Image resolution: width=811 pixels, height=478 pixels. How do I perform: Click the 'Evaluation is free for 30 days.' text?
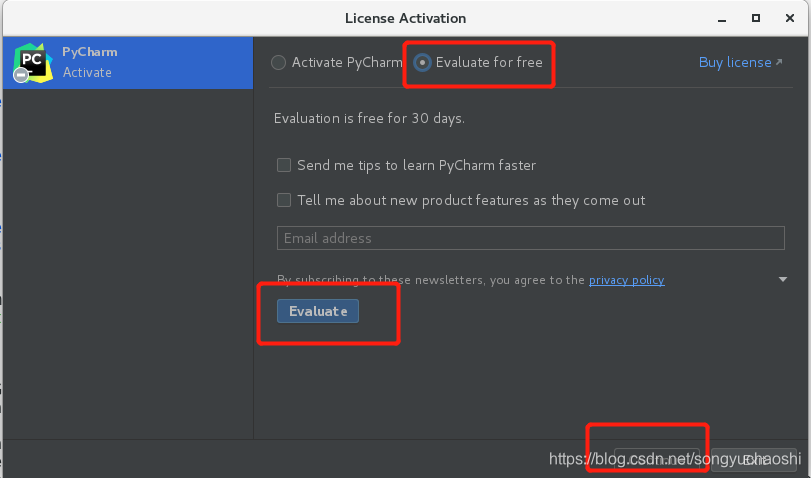(x=369, y=118)
